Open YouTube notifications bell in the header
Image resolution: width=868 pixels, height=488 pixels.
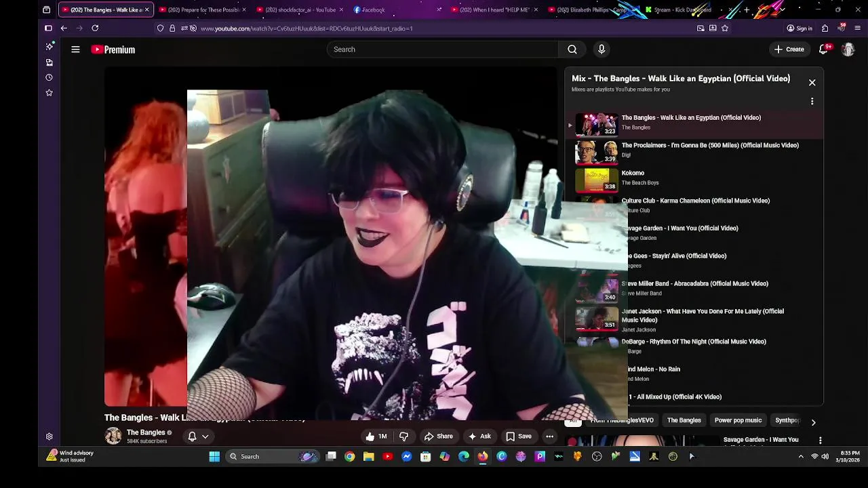click(824, 49)
